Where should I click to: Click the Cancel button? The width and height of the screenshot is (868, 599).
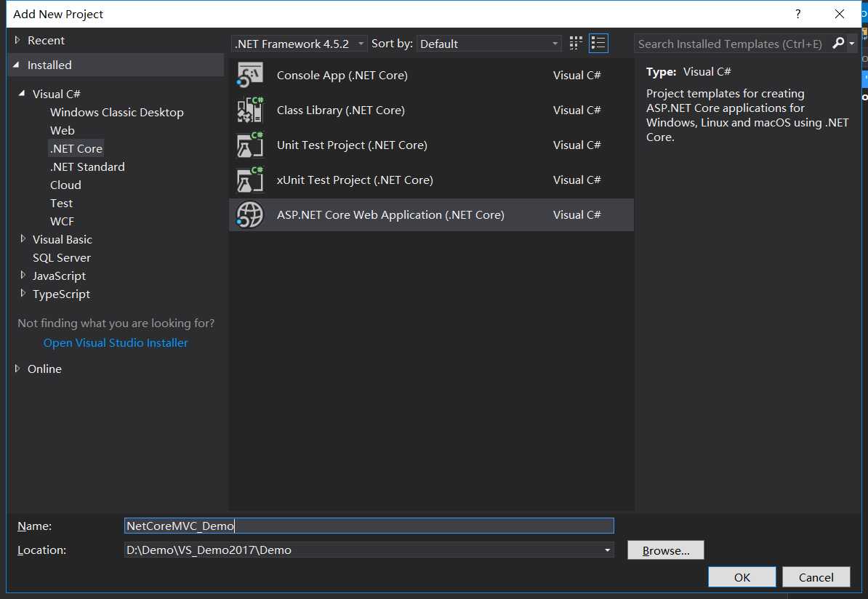coord(816,577)
